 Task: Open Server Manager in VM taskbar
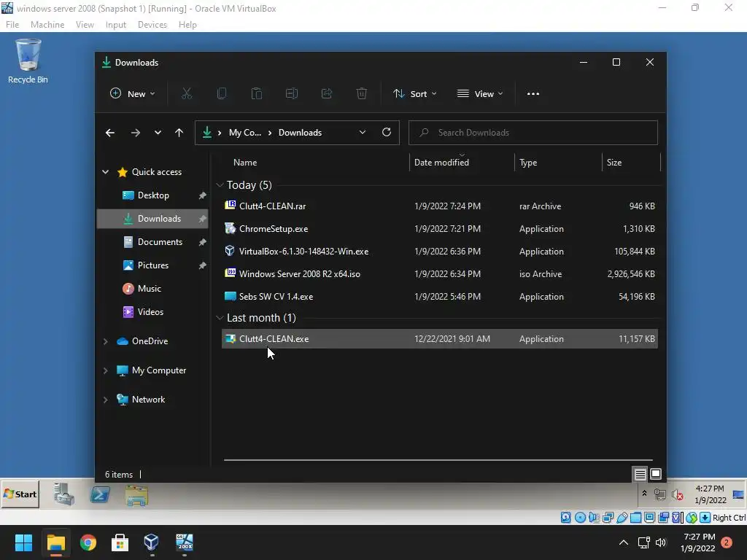[x=64, y=494]
